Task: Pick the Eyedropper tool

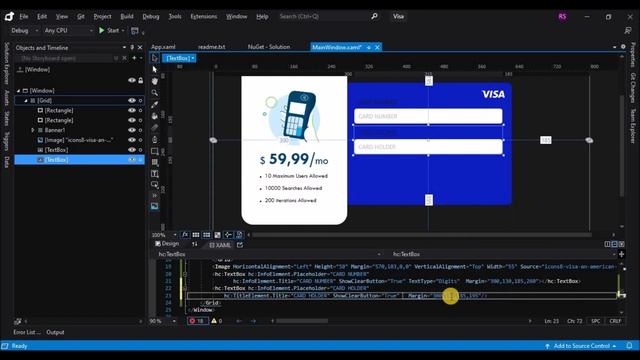Action: [x=155, y=104]
